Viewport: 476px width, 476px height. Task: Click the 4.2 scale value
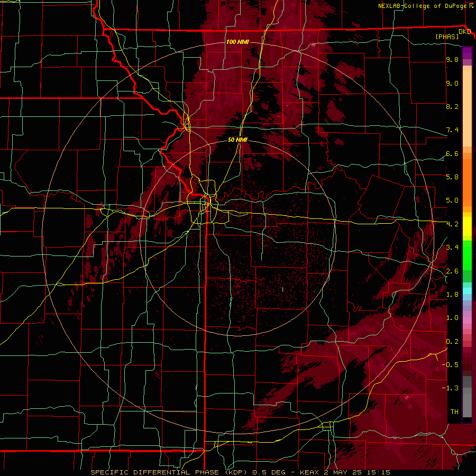[452, 224]
